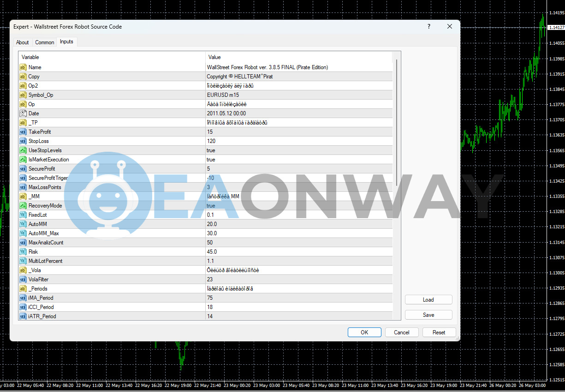This screenshot has width=565, height=392.
Task: Click the inputs list vertical scrollbar
Action: tap(397, 122)
